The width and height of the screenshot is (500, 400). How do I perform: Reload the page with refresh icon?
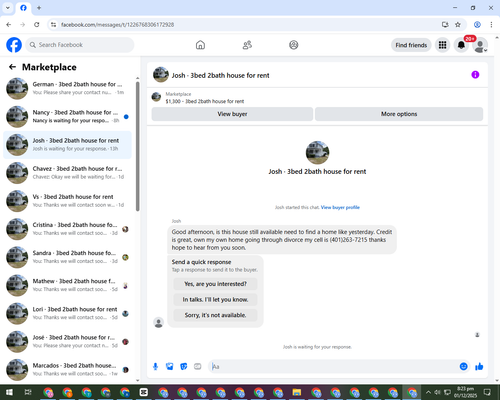(37, 25)
